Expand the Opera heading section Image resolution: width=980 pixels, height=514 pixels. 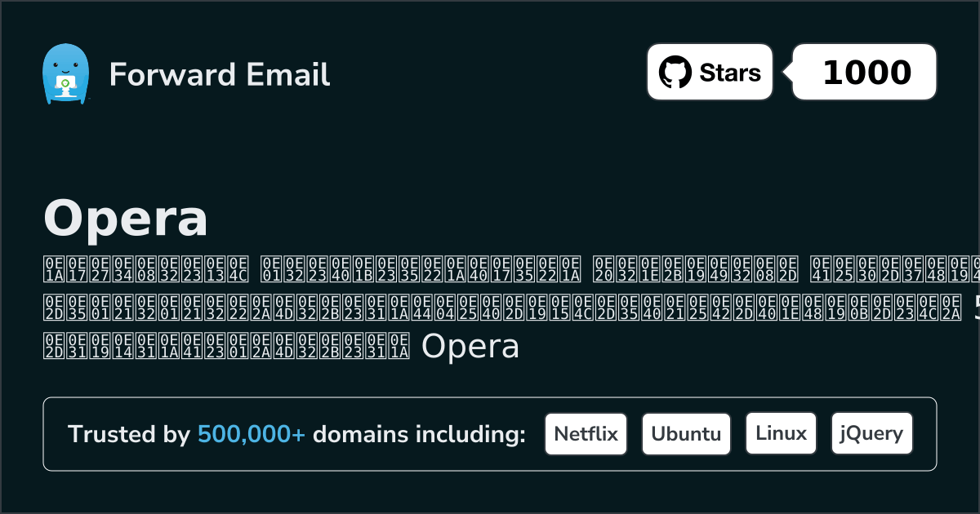(126, 219)
